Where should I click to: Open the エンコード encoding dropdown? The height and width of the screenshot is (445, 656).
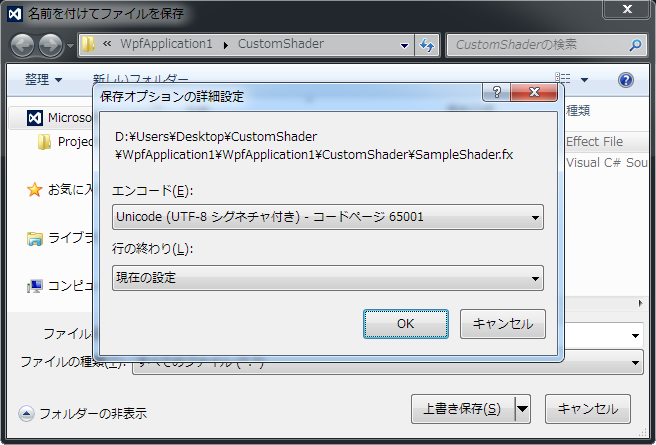328,217
